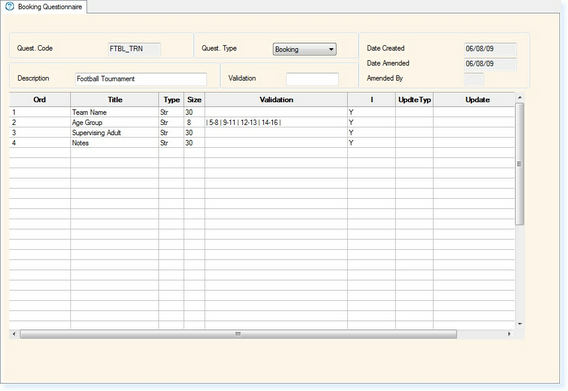This screenshot has height=391, width=568.
Task: Click Ord cell 3 in the grid
Action: [40, 133]
